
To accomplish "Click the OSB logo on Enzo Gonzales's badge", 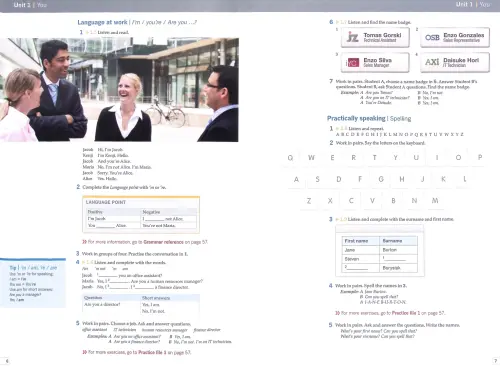I will click(432, 37).
